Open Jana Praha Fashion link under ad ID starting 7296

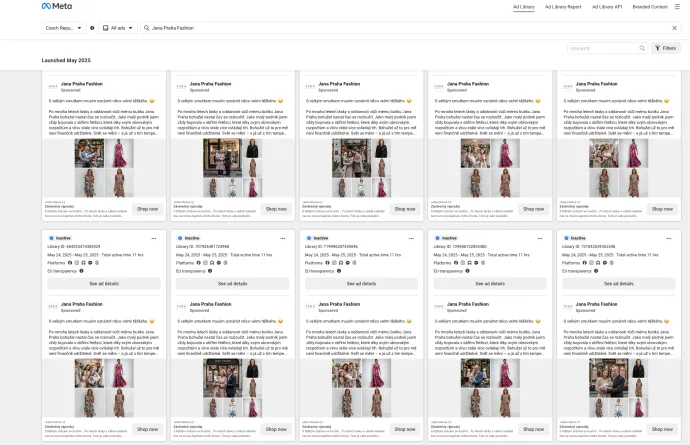[468, 304]
